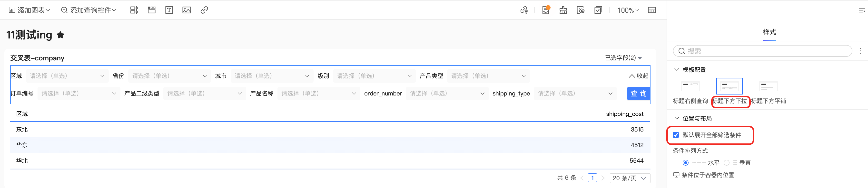Viewport: 868px width, 188px height.
Task: Click 收起 to collapse filter conditions
Action: [639, 76]
